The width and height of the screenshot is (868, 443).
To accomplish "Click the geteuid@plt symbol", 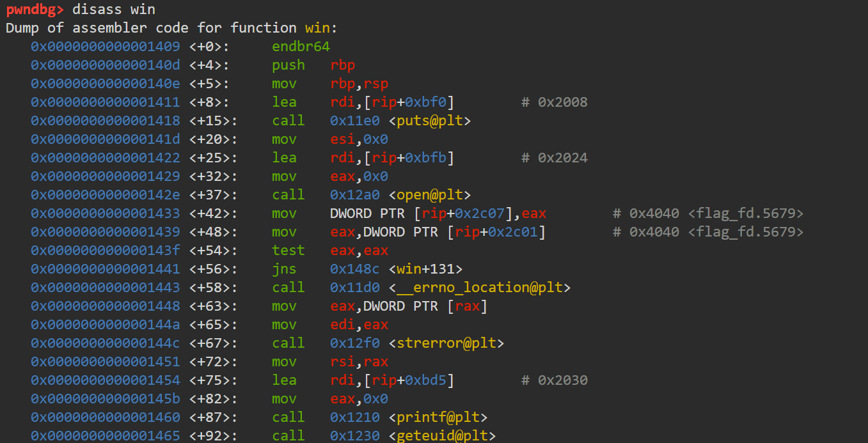I will tap(442, 436).
